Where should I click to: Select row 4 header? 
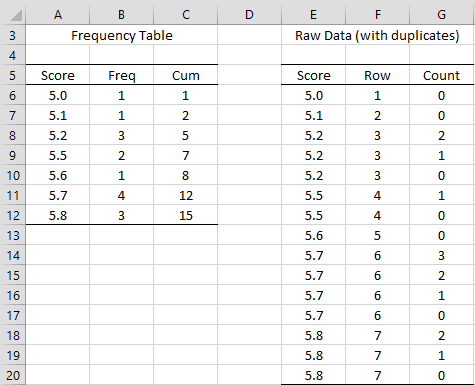[13, 55]
